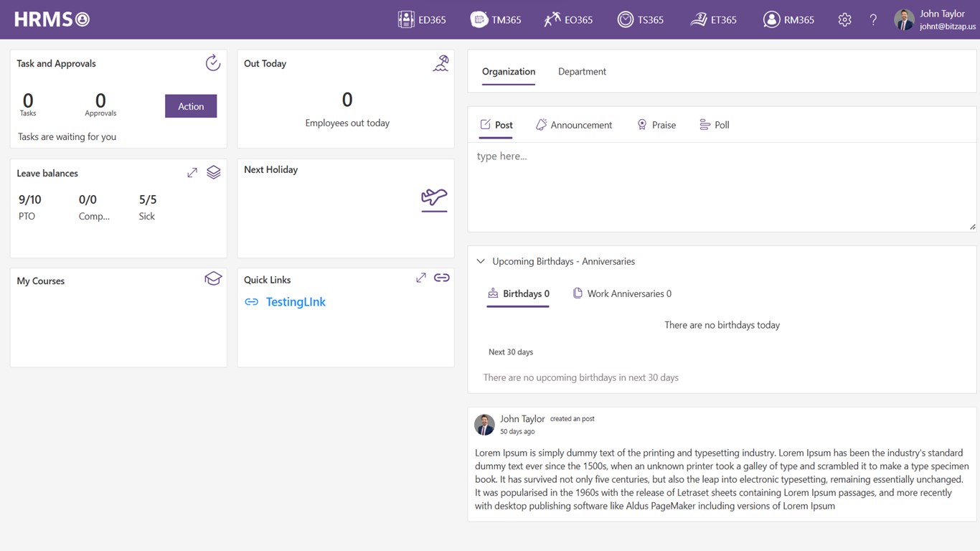Collapse Upcoming Birthdays - Anniversaries section
This screenshot has height=551, width=980.
coord(481,261)
